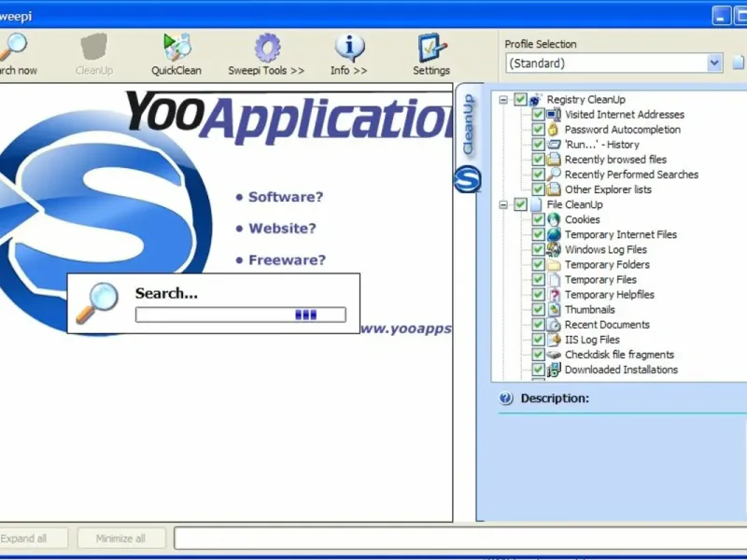The height and width of the screenshot is (560, 747).
Task: Select the Temporary Folders tree row label
Action: [607, 265]
